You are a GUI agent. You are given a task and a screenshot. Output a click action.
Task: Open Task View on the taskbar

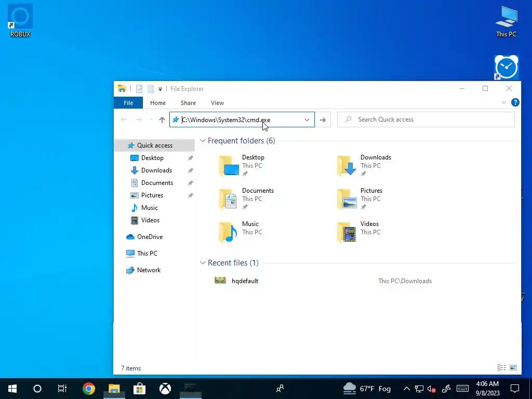tap(62, 389)
